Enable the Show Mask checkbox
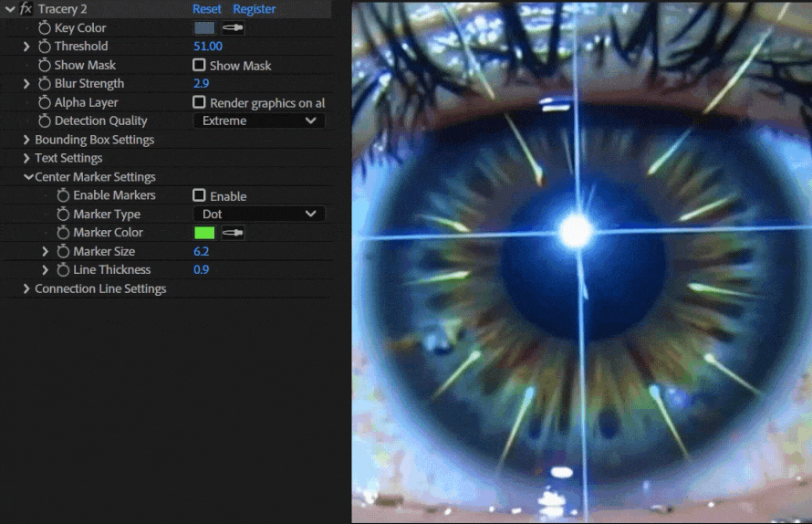The width and height of the screenshot is (812, 524). coord(199,66)
